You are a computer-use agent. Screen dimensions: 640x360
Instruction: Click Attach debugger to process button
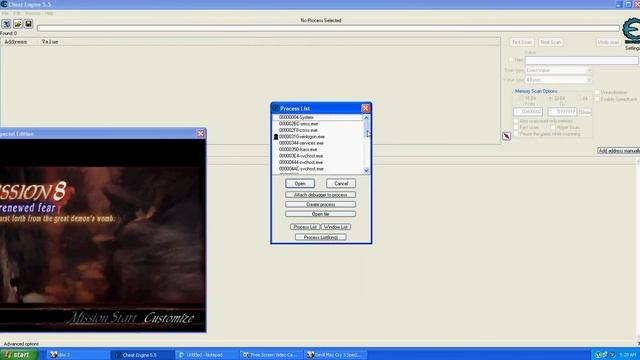tap(320, 195)
